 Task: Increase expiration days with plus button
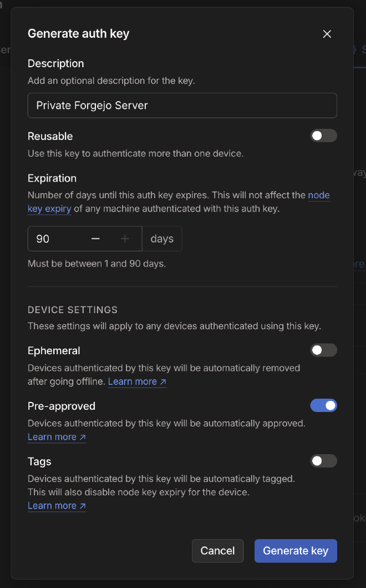pyautogui.click(x=125, y=239)
